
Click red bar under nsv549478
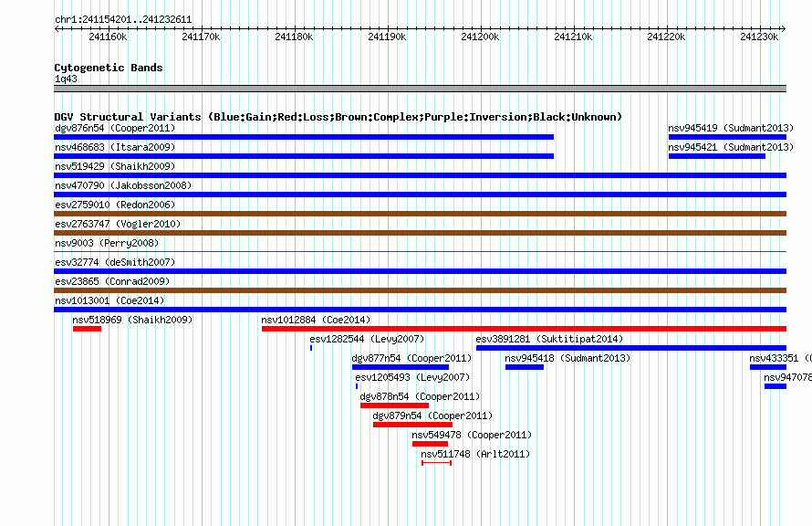point(430,444)
